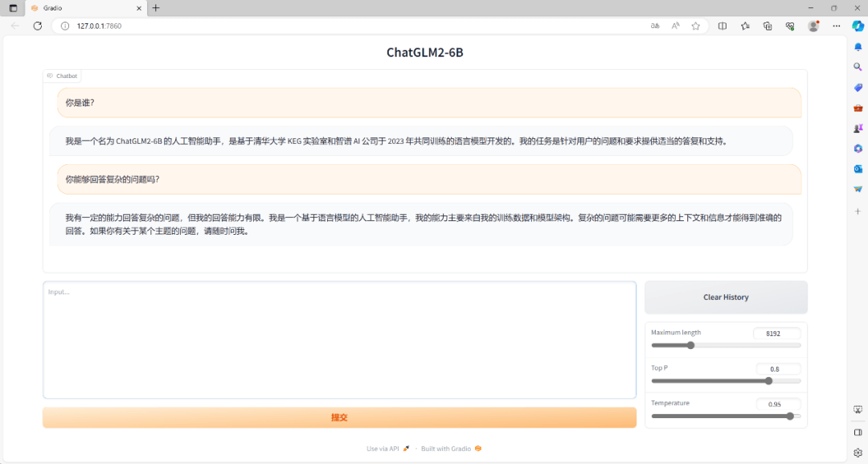Click the Clear History button
The image size is (868, 464).
pos(726,298)
